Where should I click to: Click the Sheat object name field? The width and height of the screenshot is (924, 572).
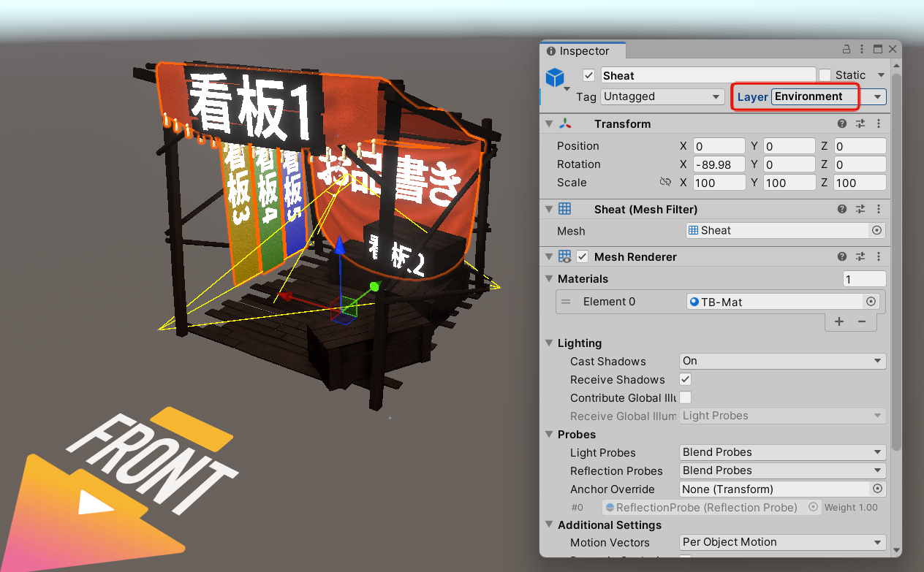708,75
